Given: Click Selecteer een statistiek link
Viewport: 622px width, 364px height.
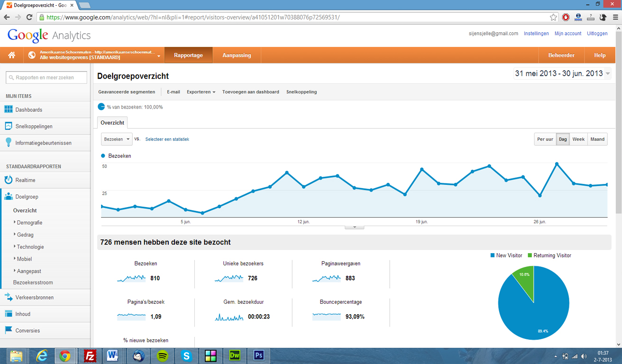Looking at the screenshot, I should (x=167, y=139).
